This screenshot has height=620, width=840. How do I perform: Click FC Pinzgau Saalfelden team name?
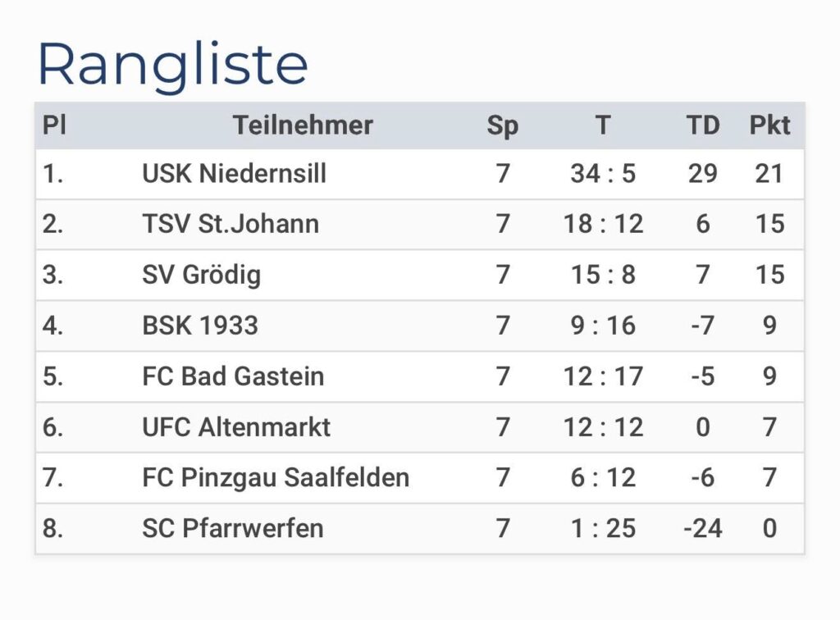click(x=275, y=477)
